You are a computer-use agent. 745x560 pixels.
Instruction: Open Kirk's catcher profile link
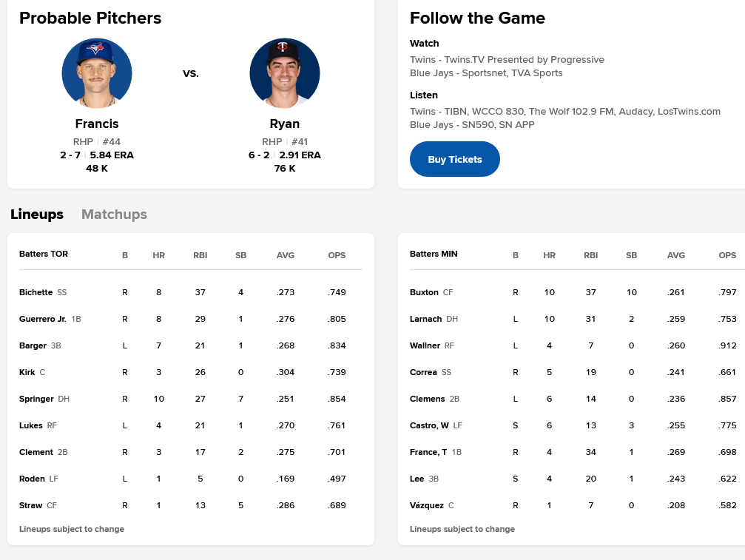coord(27,372)
